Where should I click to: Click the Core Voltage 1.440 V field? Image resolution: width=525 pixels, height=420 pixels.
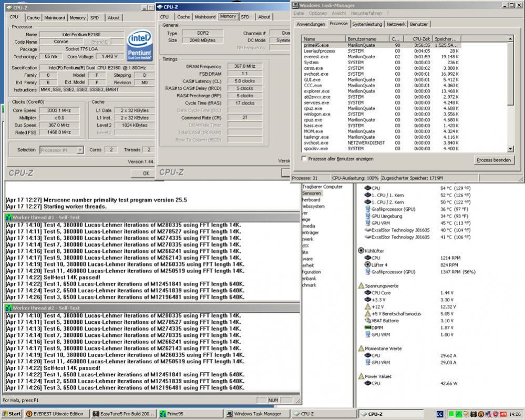coord(109,57)
